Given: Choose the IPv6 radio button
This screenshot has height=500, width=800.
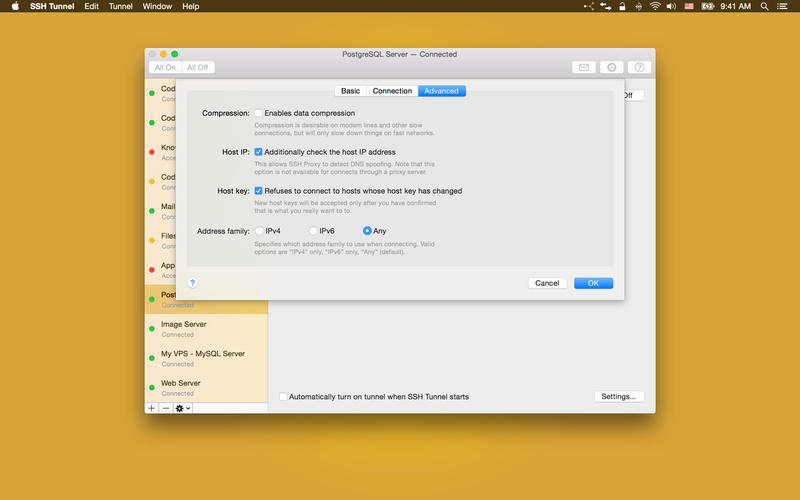Looking at the screenshot, I should (313, 231).
